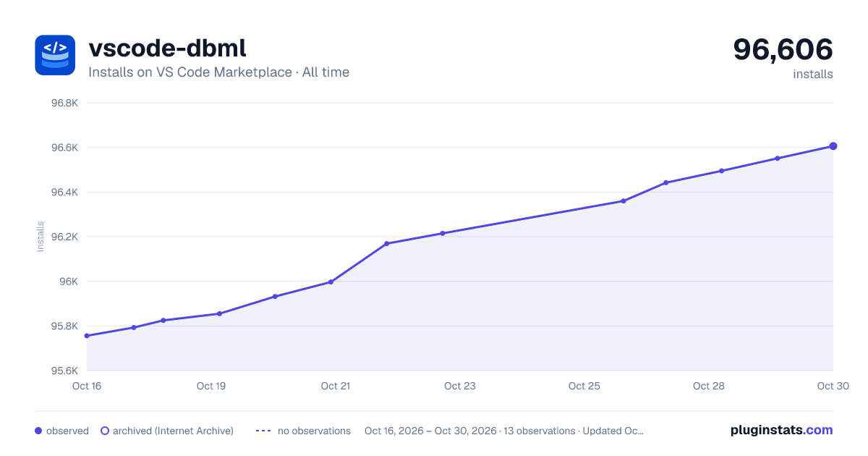868x456 pixels.
Task: Click the Oct 21 x-axis label
Action: point(336,386)
